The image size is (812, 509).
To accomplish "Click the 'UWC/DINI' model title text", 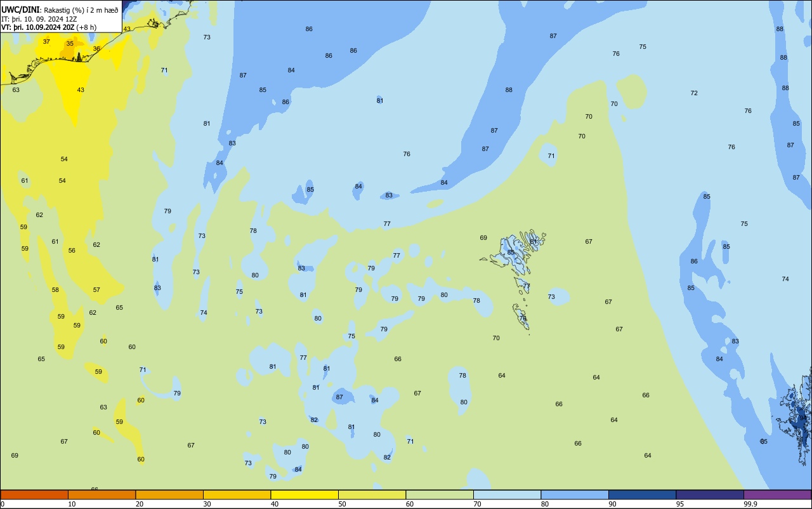I will pyautogui.click(x=21, y=10).
